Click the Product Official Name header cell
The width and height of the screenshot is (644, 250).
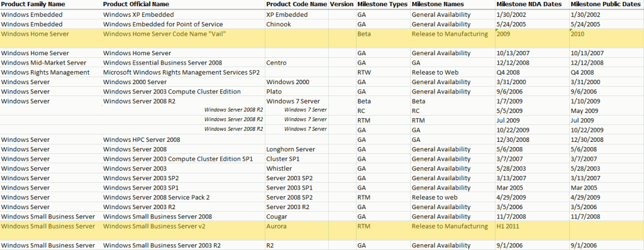tap(136, 4)
